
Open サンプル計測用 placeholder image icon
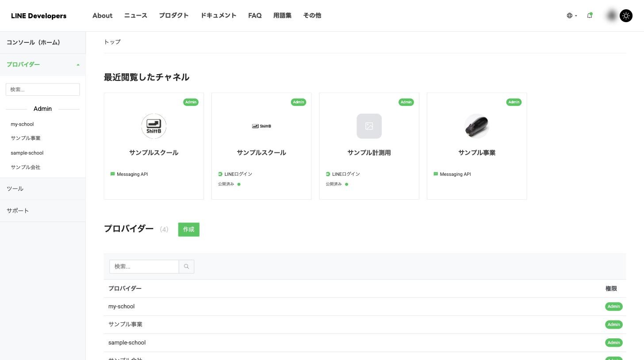369,126
